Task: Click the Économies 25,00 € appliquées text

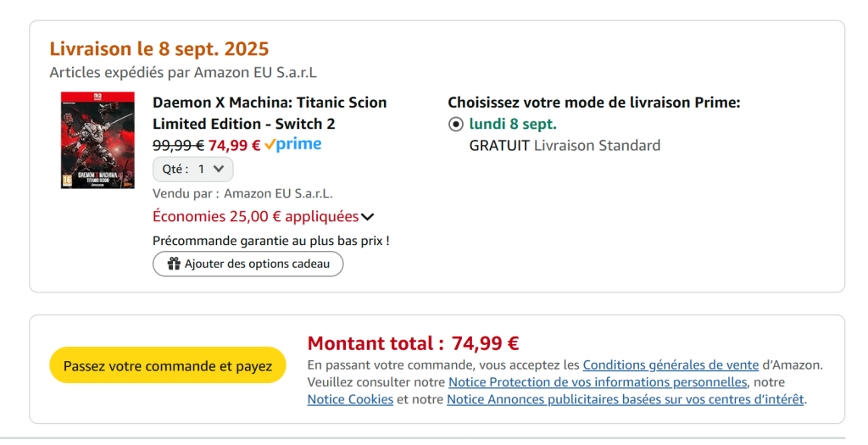Action: [256, 216]
